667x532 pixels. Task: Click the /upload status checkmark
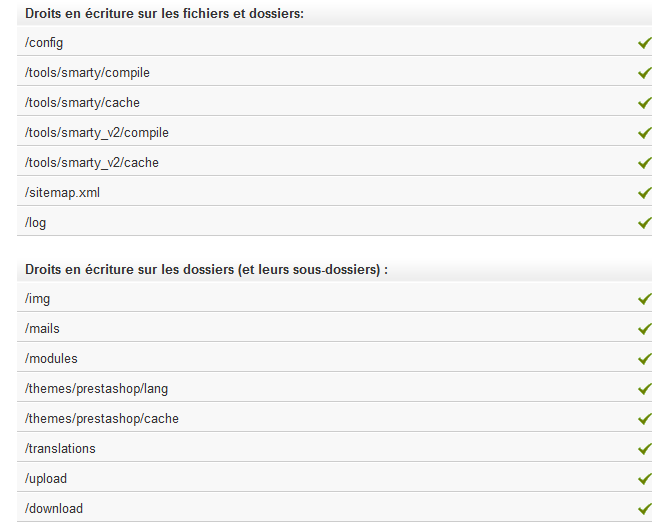[x=645, y=479]
